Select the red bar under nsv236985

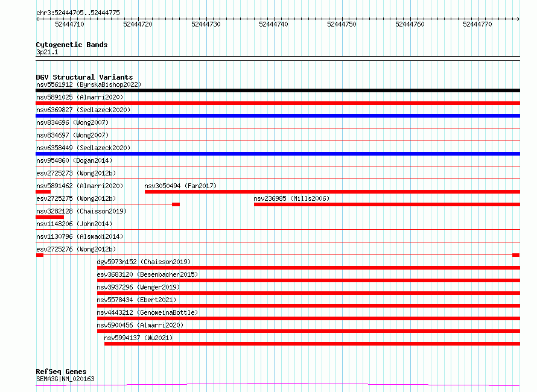(x=387, y=204)
